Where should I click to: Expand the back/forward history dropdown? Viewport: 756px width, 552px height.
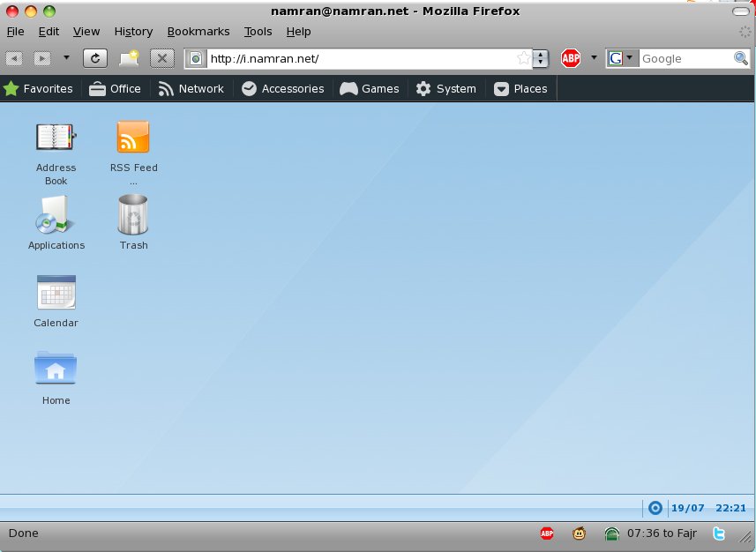coord(66,58)
